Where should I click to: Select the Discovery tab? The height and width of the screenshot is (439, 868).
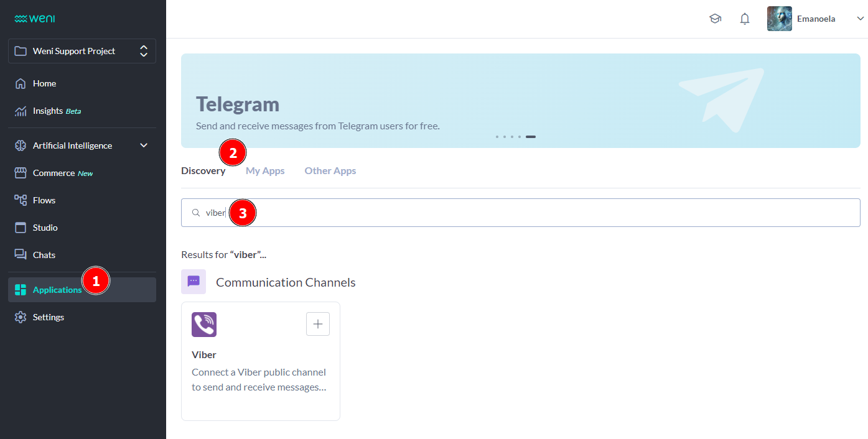coord(203,171)
